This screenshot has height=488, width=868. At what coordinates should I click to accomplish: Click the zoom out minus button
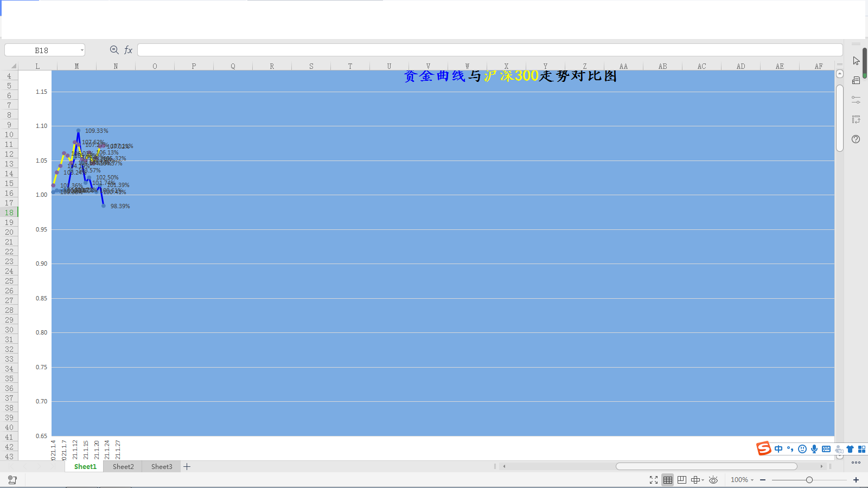(763, 480)
